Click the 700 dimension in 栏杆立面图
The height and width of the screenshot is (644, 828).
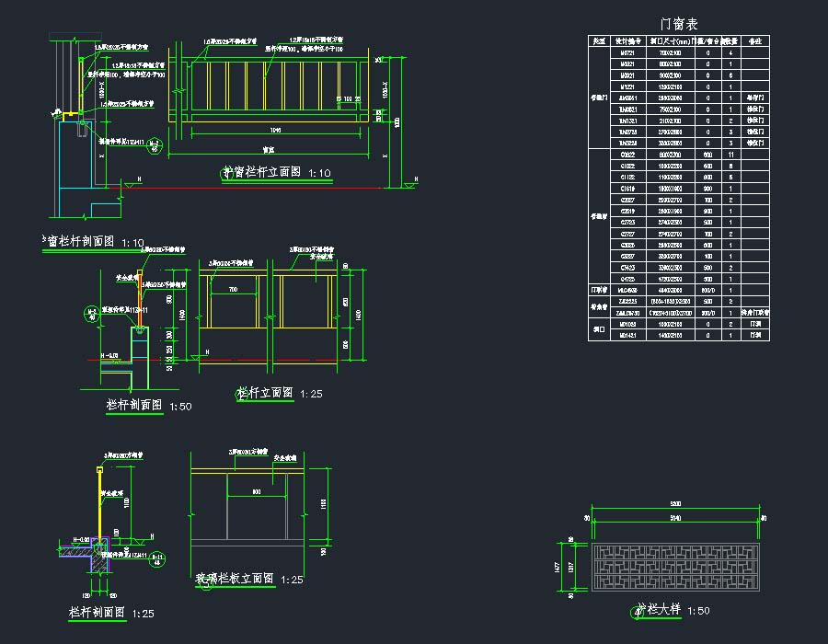coord(233,289)
